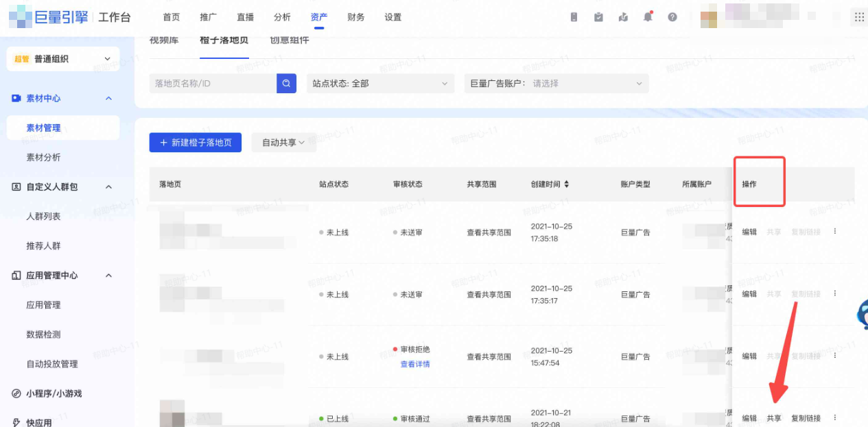This screenshot has height=427, width=868.
Task: Click the 落地页 column header
Action: (170, 184)
